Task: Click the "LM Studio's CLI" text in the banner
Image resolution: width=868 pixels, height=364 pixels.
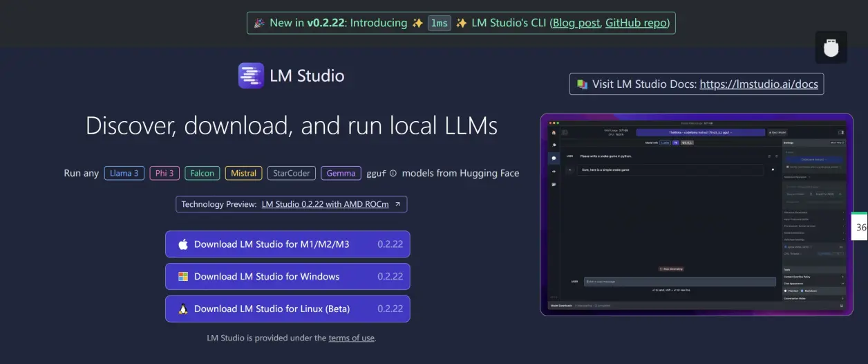Action: [x=509, y=23]
